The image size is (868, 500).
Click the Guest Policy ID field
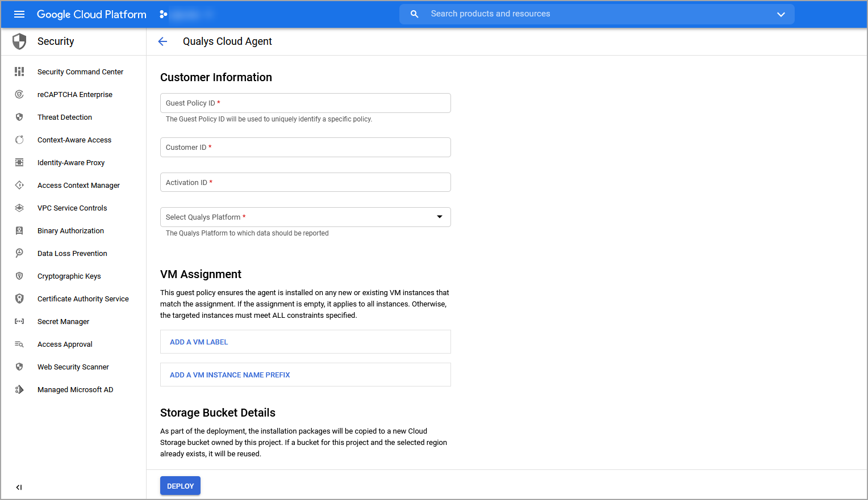[x=306, y=103]
